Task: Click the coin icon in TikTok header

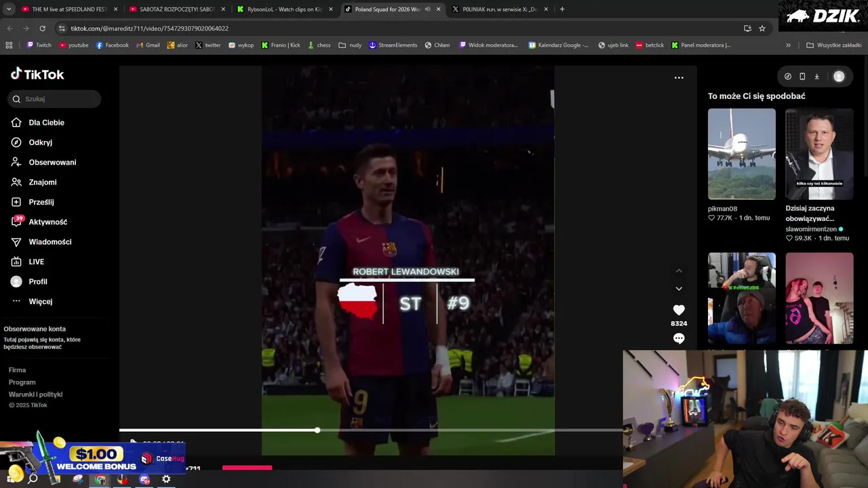Action: (x=787, y=77)
